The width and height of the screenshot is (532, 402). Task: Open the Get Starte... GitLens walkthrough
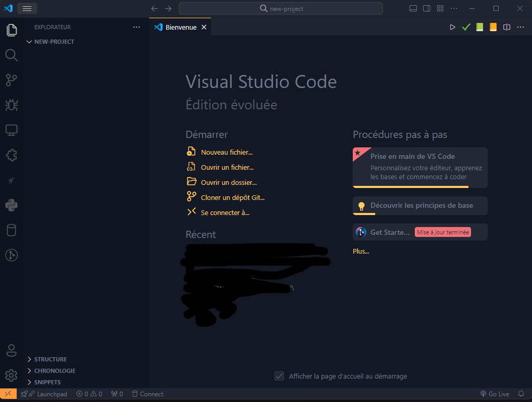tap(420, 232)
